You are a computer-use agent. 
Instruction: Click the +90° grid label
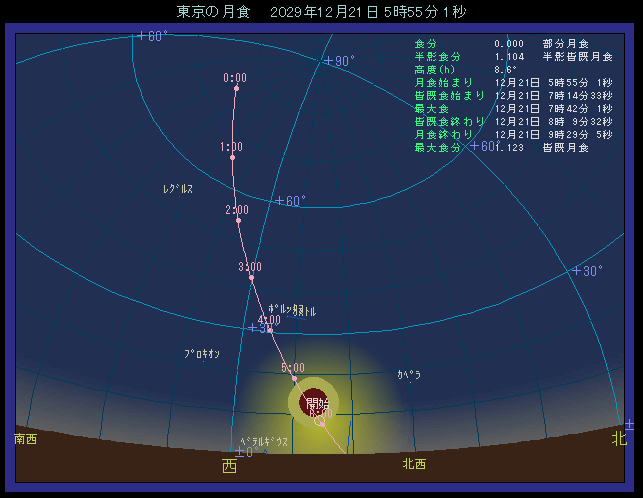[339, 61]
